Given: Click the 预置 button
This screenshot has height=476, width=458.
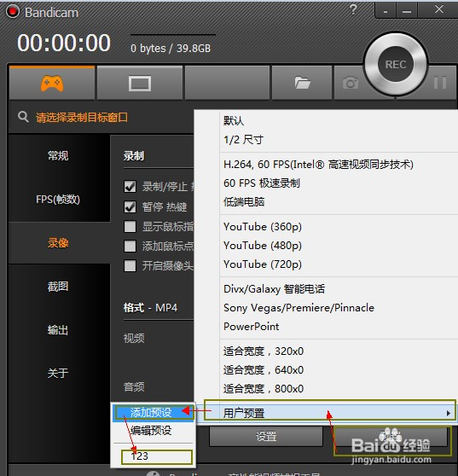Looking at the screenshot, I should click(x=391, y=437).
